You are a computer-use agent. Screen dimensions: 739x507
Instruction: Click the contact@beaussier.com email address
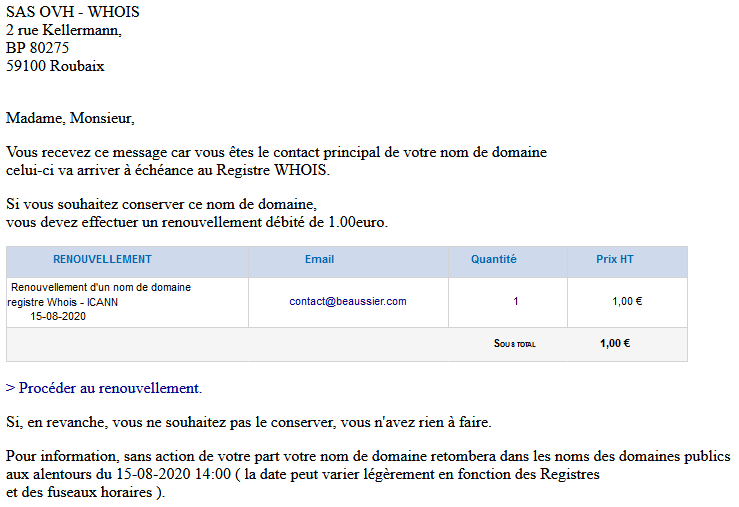click(x=348, y=301)
